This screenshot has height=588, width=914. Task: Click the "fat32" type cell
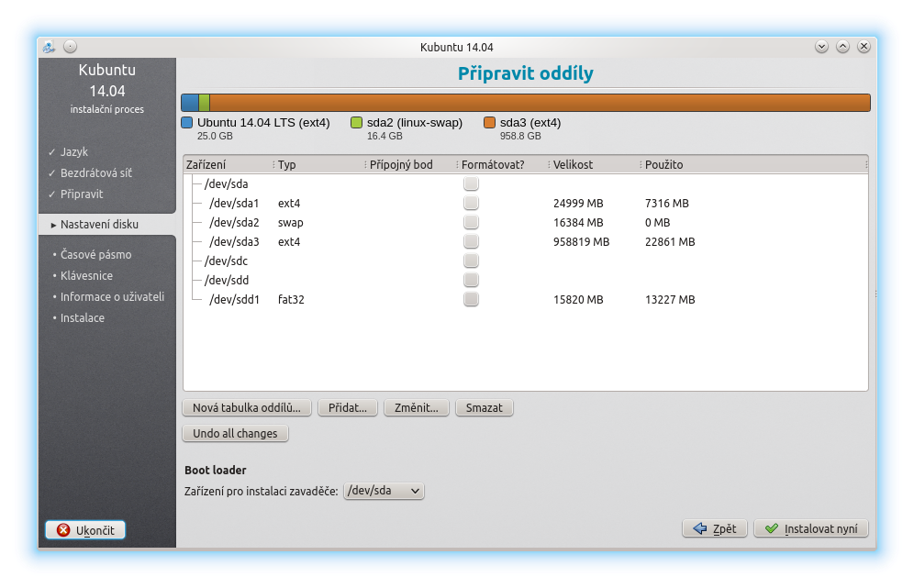pos(291,300)
